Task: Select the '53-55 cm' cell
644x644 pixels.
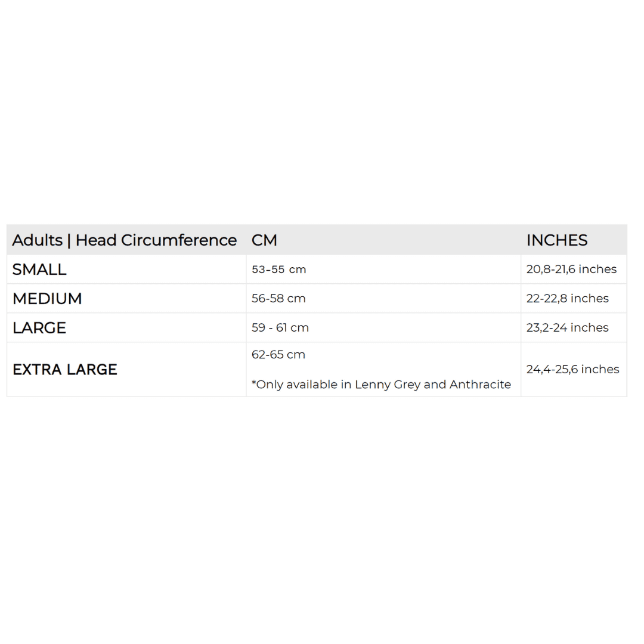Action: point(278,270)
